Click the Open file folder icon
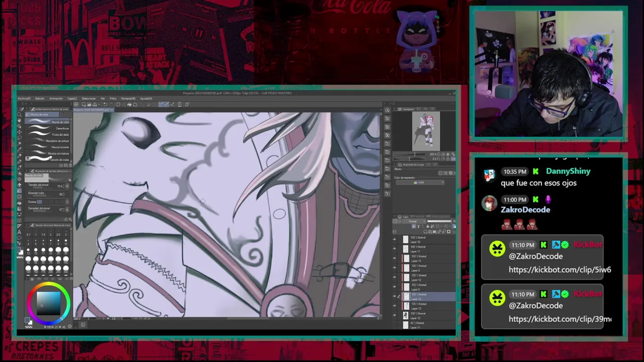644x362 pixels. 89,105
